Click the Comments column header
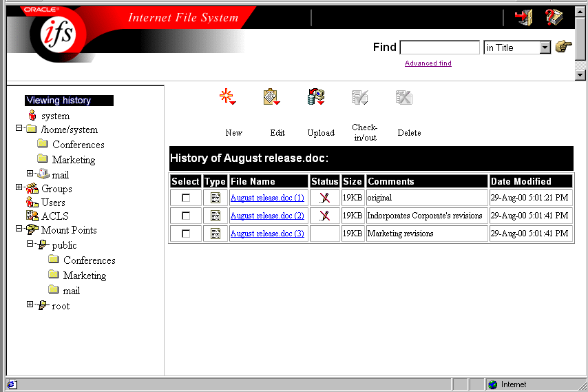This screenshot has width=588, height=392. [x=427, y=181]
